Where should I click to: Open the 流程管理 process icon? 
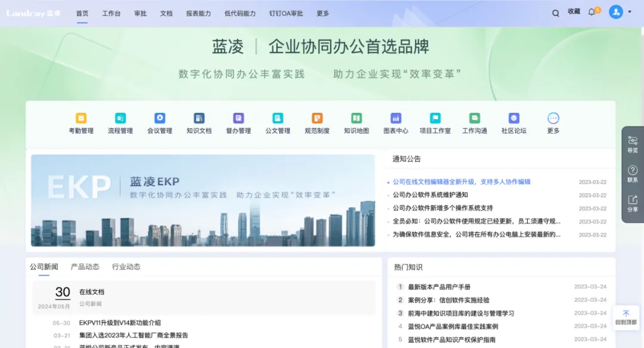(120, 118)
